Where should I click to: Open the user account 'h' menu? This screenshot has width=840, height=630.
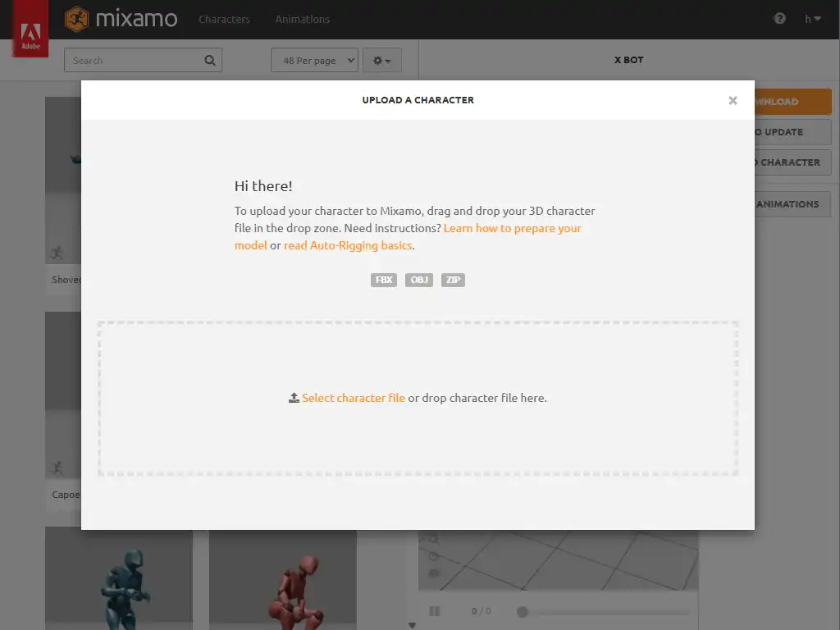pyautogui.click(x=812, y=19)
